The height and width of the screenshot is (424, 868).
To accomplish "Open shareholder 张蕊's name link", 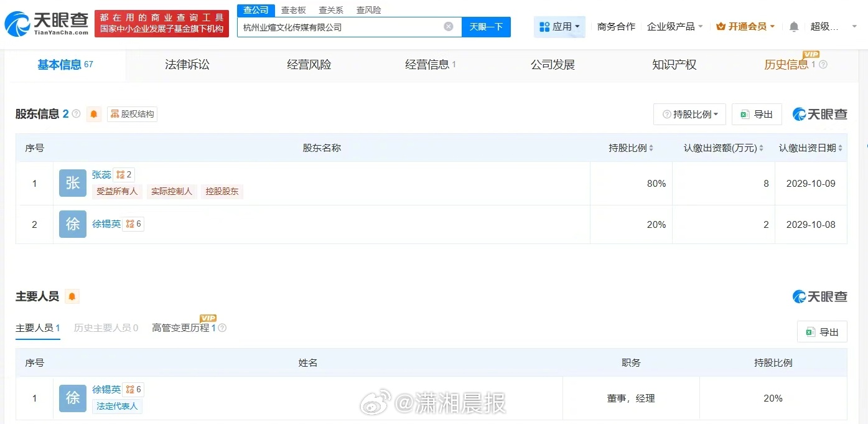I will pyautogui.click(x=101, y=175).
